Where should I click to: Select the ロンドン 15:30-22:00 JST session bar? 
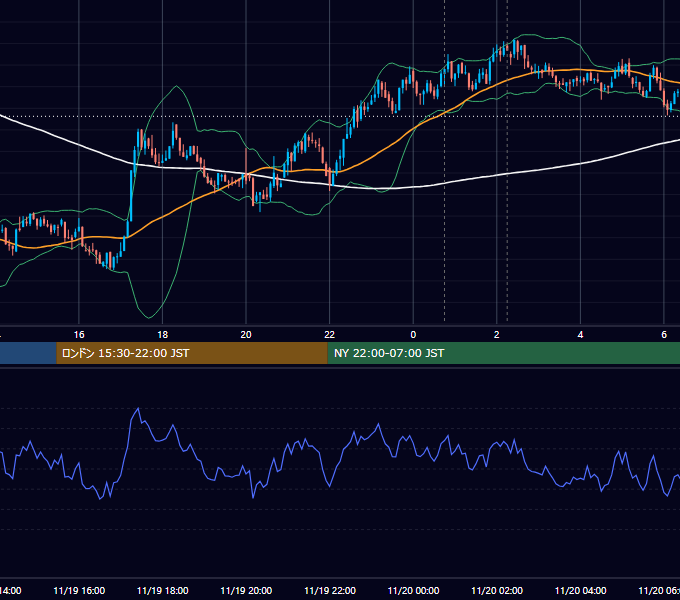click(192, 353)
